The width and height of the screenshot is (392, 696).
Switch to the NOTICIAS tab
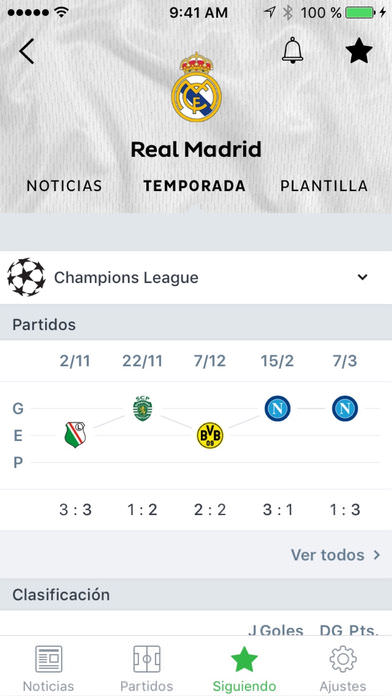64,186
